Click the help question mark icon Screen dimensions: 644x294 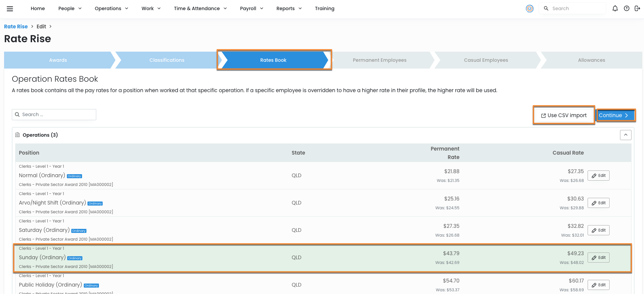[x=626, y=8]
